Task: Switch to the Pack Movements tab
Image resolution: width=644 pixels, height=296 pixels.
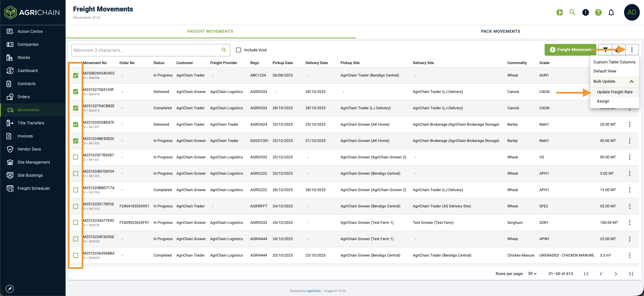Action: [500, 31]
